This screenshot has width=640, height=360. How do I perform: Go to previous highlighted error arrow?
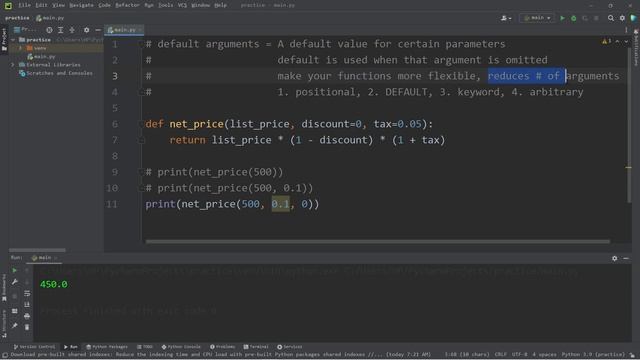[x=618, y=41]
